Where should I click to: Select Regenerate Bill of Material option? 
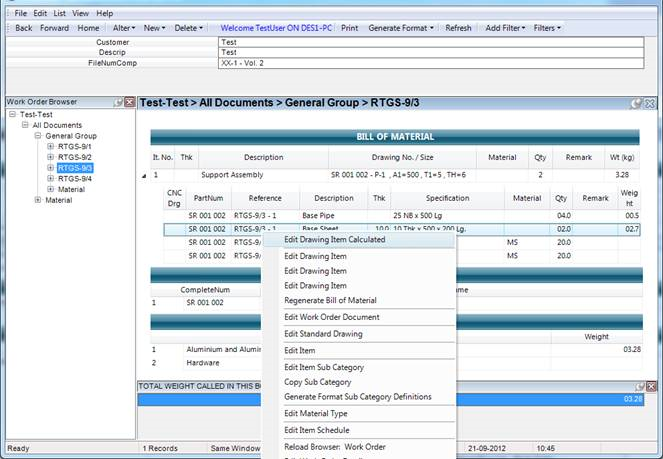point(330,300)
